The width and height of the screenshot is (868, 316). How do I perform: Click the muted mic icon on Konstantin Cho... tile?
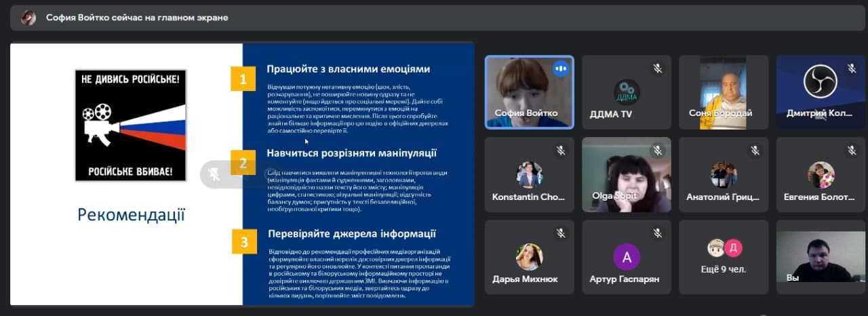click(x=560, y=151)
